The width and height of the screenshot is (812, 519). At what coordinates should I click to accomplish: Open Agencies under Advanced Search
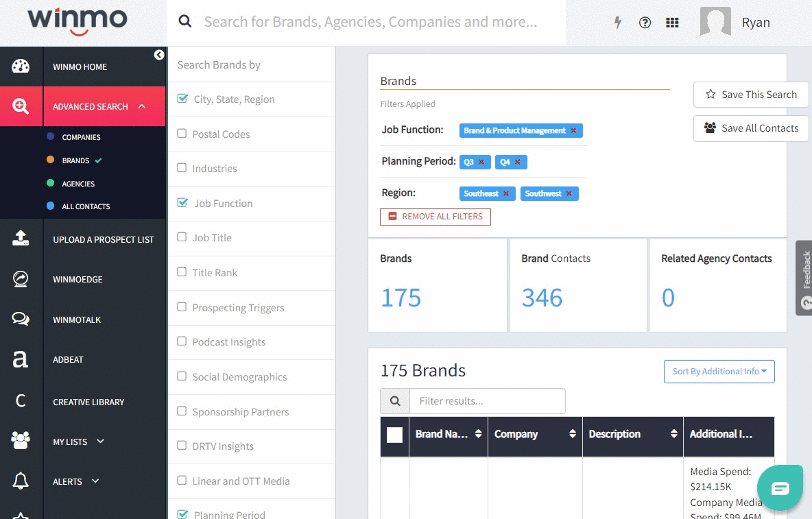coord(78,184)
